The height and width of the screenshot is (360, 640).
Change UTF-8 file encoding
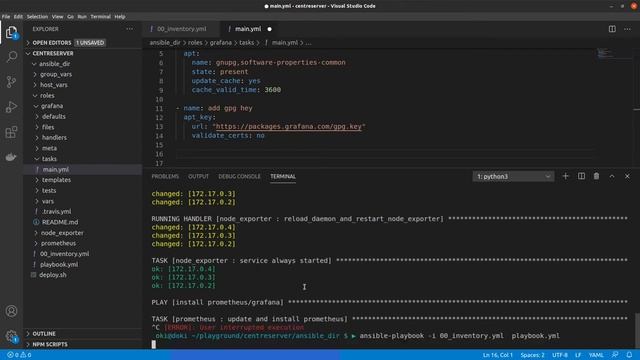click(x=560, y=355)
